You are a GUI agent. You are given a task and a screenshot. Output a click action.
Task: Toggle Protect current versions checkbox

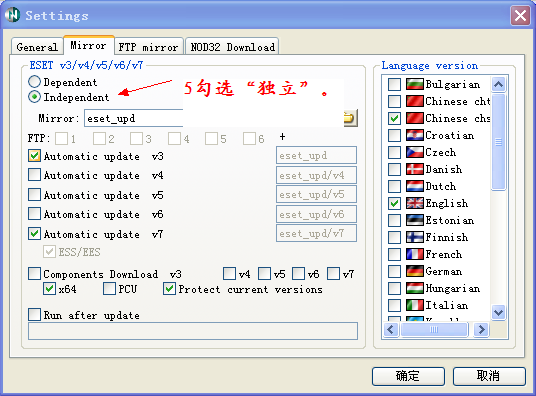pyautogui.click(x=169, y=289)
